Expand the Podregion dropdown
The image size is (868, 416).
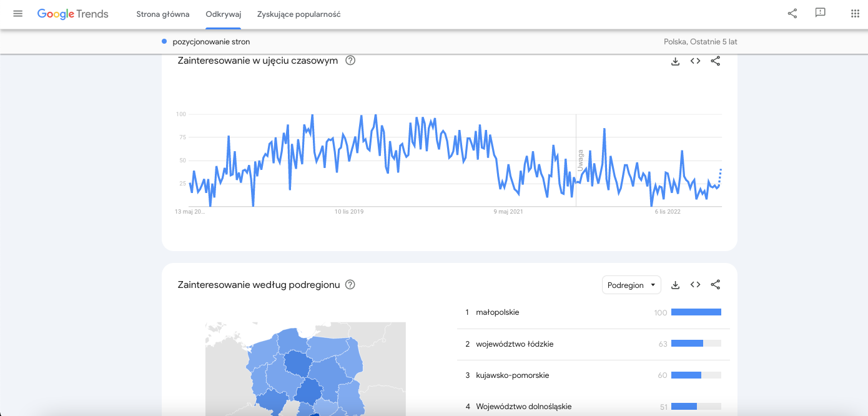coord(631,285)
